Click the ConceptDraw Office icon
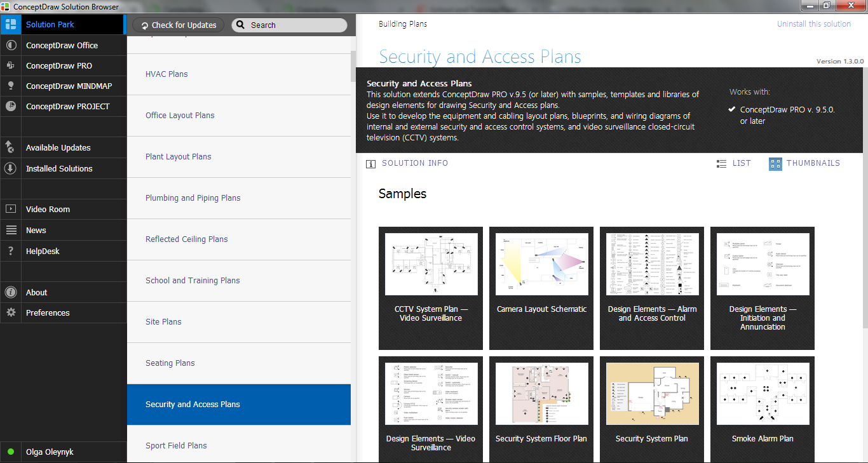 click(10, 46)
